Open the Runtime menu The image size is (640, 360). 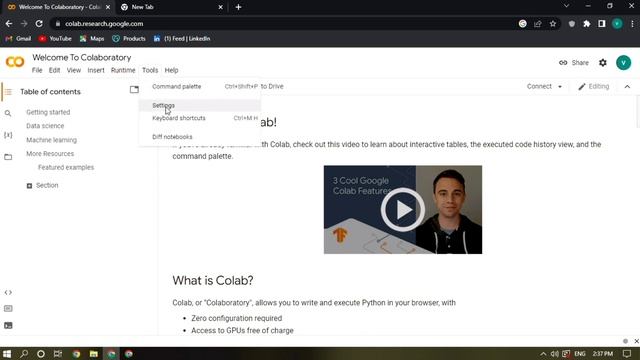point(123,70)
